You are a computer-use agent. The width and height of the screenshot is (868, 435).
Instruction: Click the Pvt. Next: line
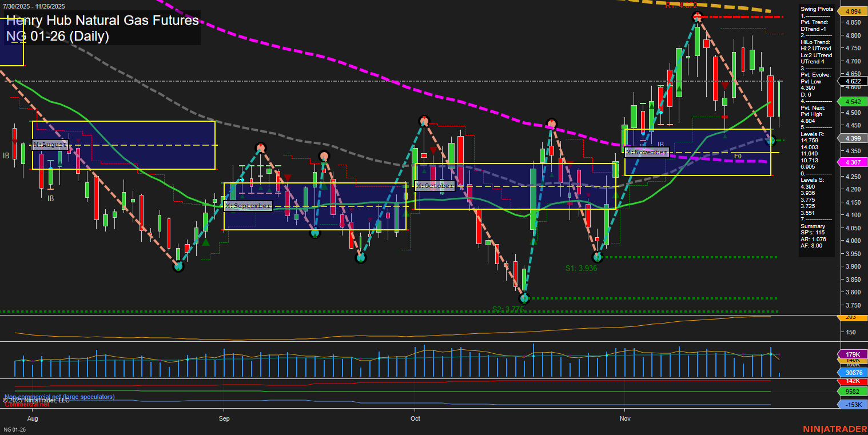[814, 107]
